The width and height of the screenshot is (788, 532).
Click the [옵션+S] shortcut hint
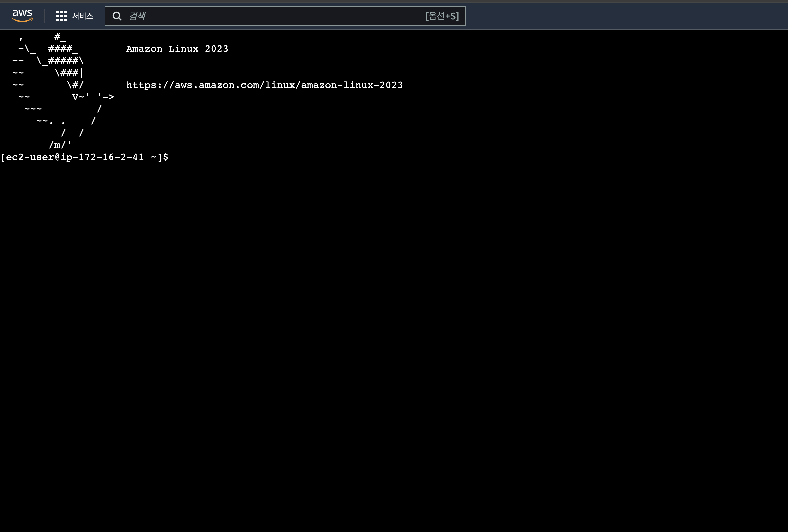pos(442,16)
